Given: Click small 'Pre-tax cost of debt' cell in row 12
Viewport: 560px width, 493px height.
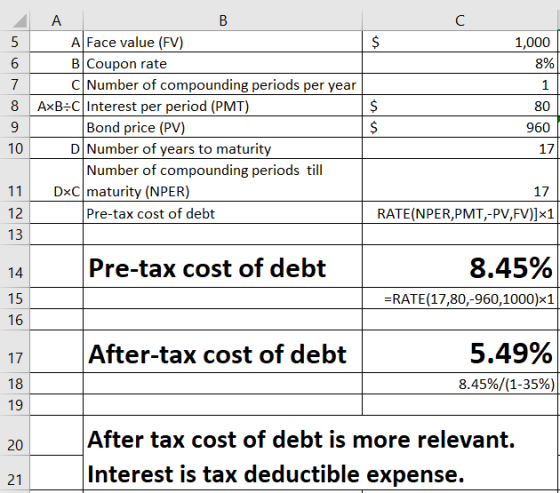Looking at the screenshot, I should [x=223, y=213].
